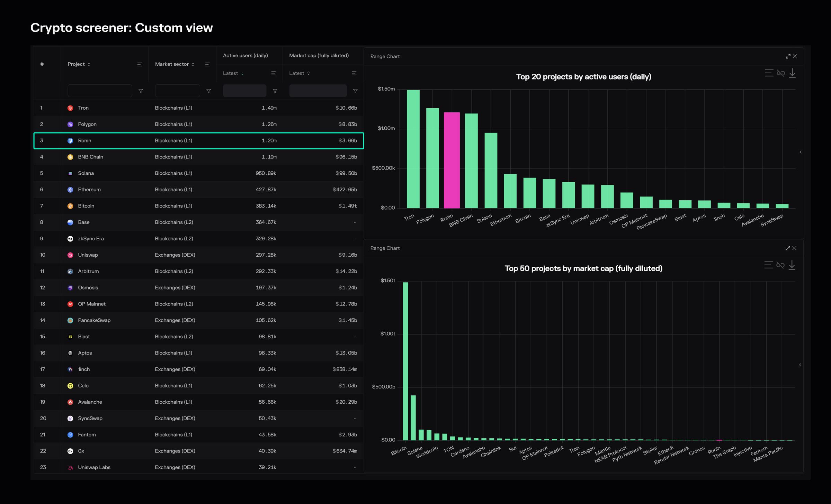Expand the active users Range Chart fullscreen

pos(788,56)
